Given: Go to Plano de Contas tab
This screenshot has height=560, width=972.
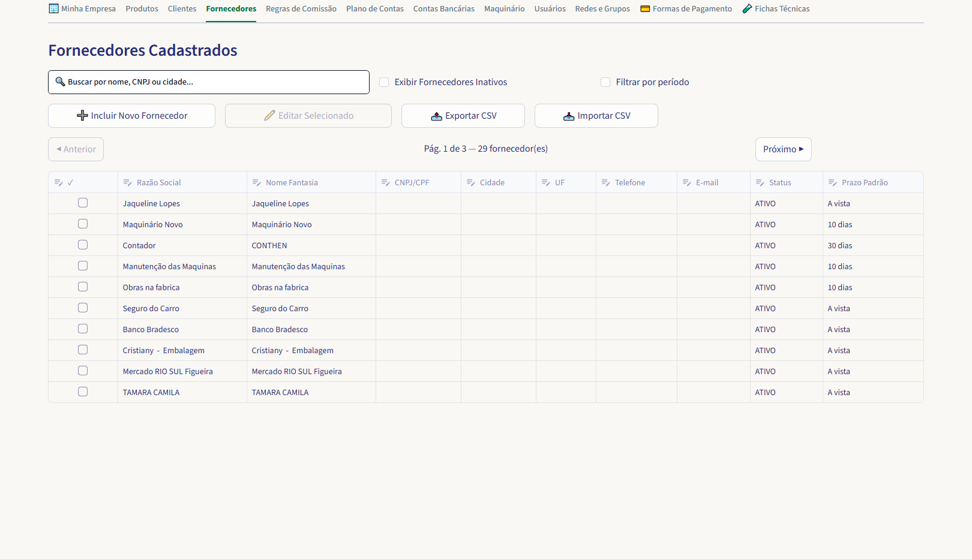Looking at the screenshot, I should [x=375, y=9].
